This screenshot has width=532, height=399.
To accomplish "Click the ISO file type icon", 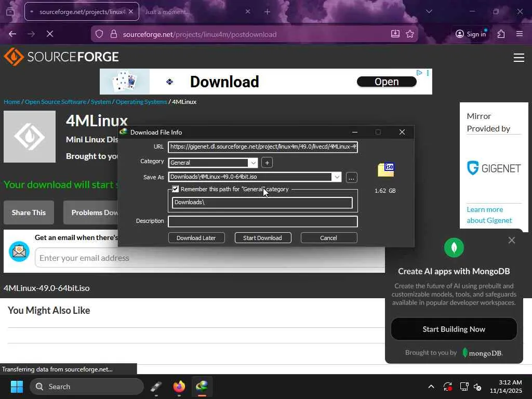I will [x=386, y=170].
